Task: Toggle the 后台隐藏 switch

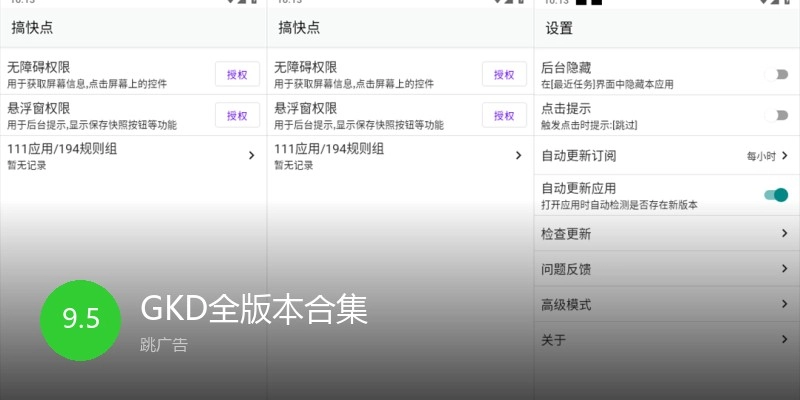Action: tap(777, 74)
